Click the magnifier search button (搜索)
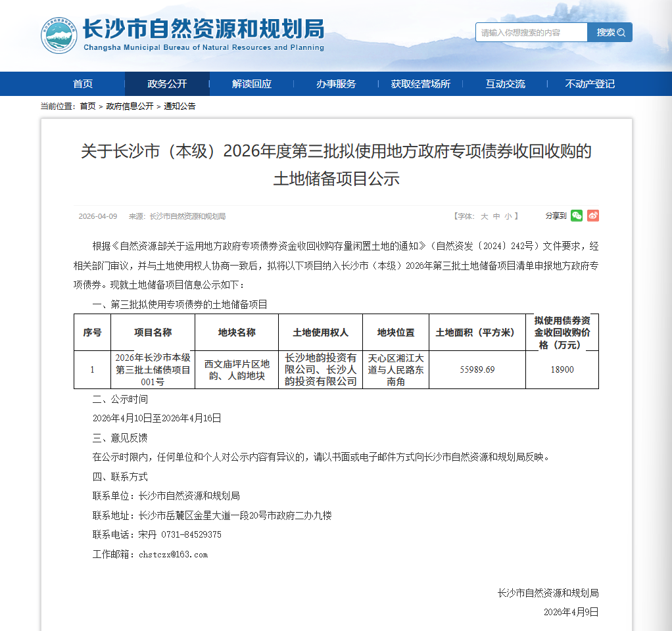The width and height of the screenshot is (672, 631). click(610, 32)
